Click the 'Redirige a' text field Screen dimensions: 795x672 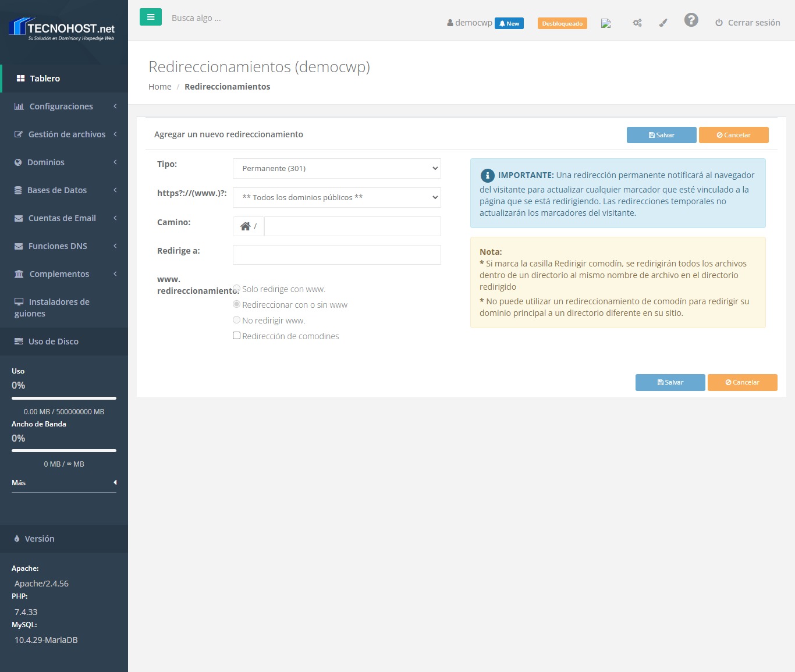tap(336, 255)
